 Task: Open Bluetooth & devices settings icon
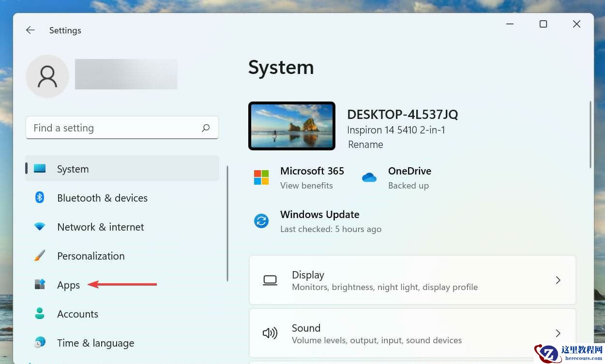[x=39, y=198]
